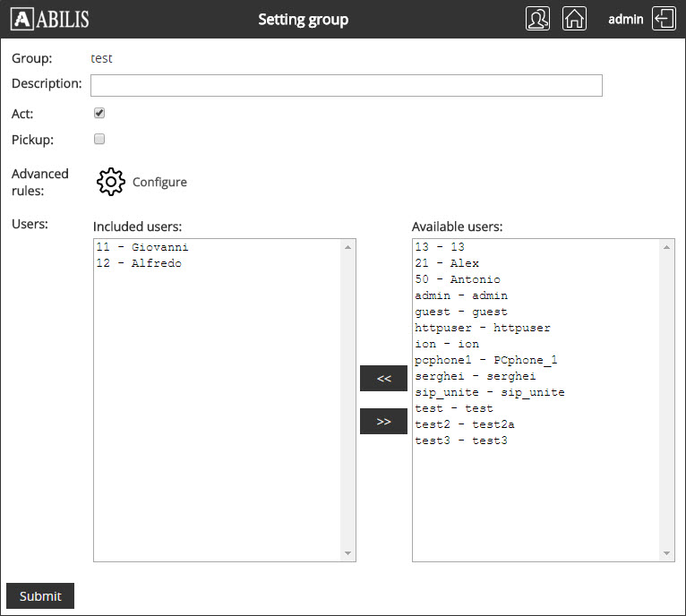Click the admin username in header
The image size is (686, 616).
point(625,19)
